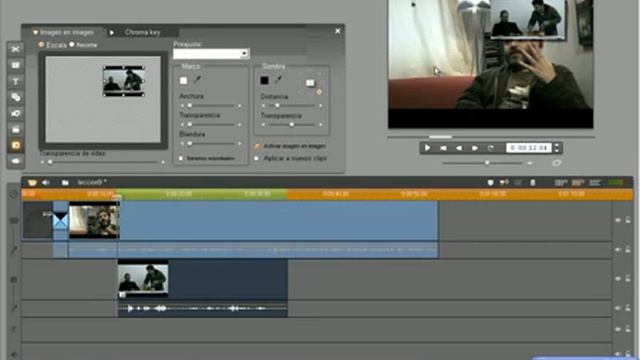Image resolution: width=640 pixels, height=360 pixels.
Task: Open the audio toolbox speaker icon
Action: click(x=46, y=182)
